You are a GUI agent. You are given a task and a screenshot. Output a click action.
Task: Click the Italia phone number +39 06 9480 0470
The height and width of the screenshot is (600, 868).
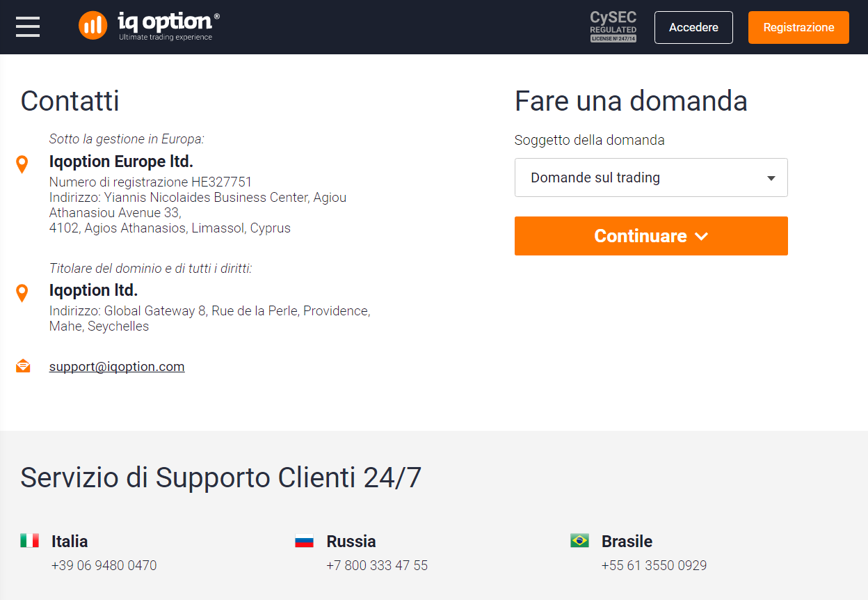point(104,565)
